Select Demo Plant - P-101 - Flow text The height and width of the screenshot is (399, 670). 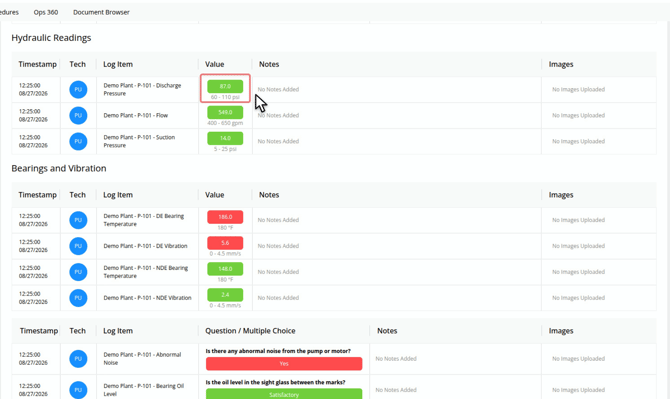[x=135, y=115]
